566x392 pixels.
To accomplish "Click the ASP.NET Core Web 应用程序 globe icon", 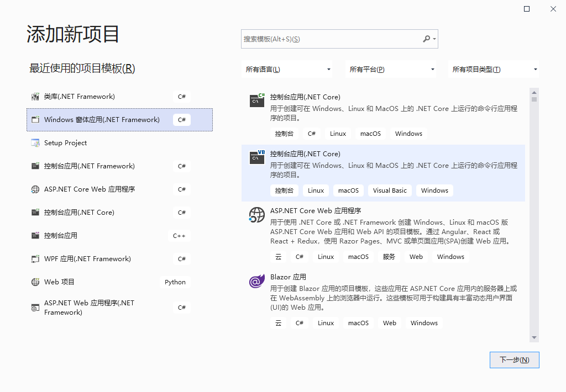I will click(256, 215).
